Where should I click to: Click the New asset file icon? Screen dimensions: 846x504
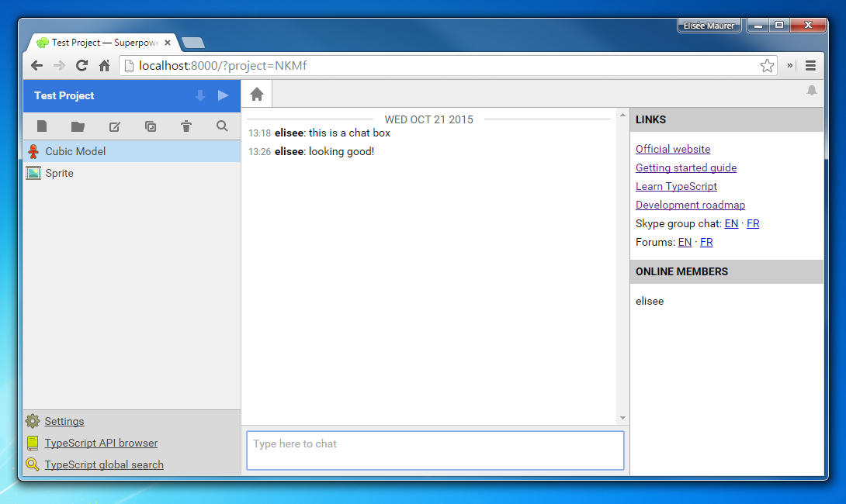pyautogui.click(x=42, y=126)
